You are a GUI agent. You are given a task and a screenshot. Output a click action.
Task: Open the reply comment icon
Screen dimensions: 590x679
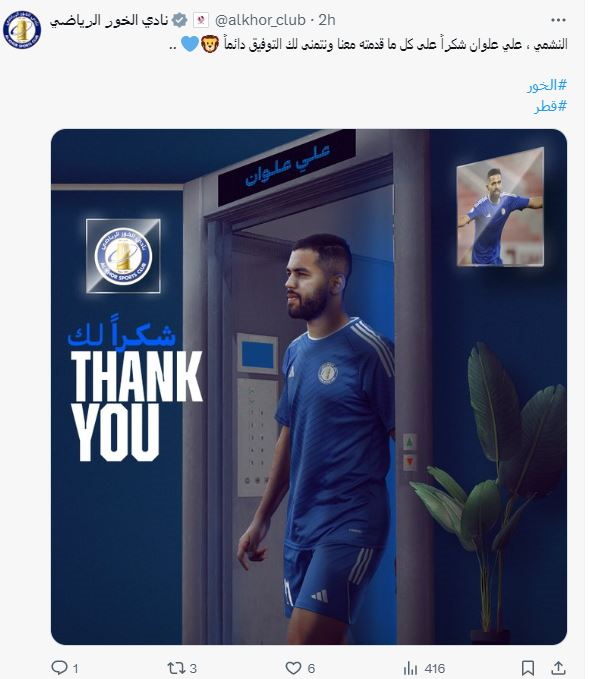[x=59, y=668]
